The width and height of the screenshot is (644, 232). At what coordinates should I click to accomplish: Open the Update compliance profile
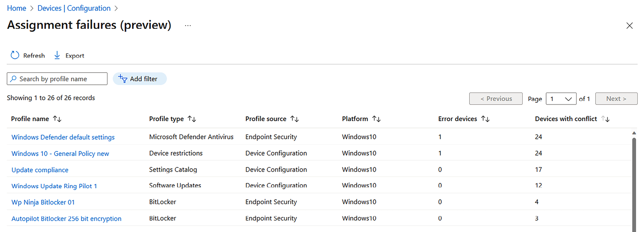(x=40, y=170)
